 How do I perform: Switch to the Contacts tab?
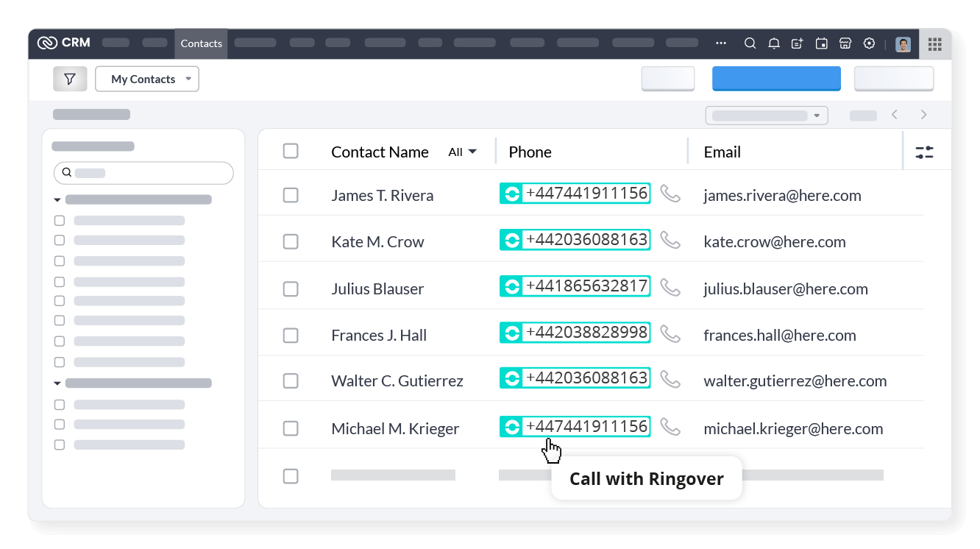pos(201,43)
